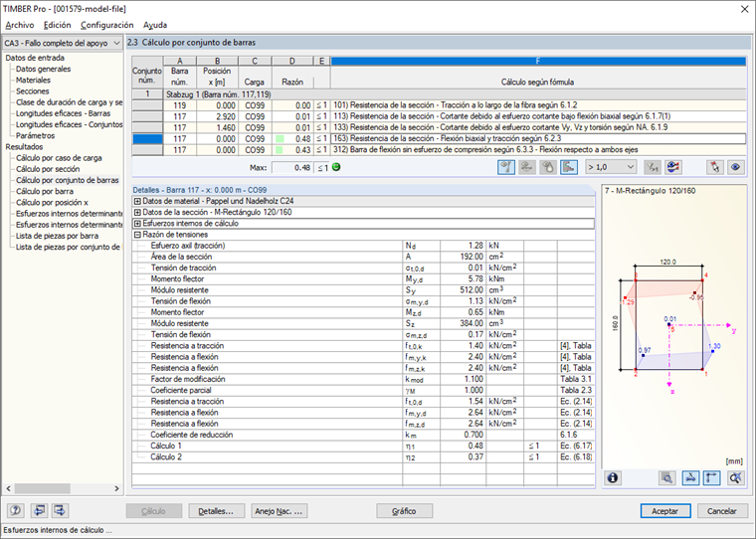Click the green OK status indicator near Max
The height and width of the screenshot is (539, 756).
click(336, 167)
